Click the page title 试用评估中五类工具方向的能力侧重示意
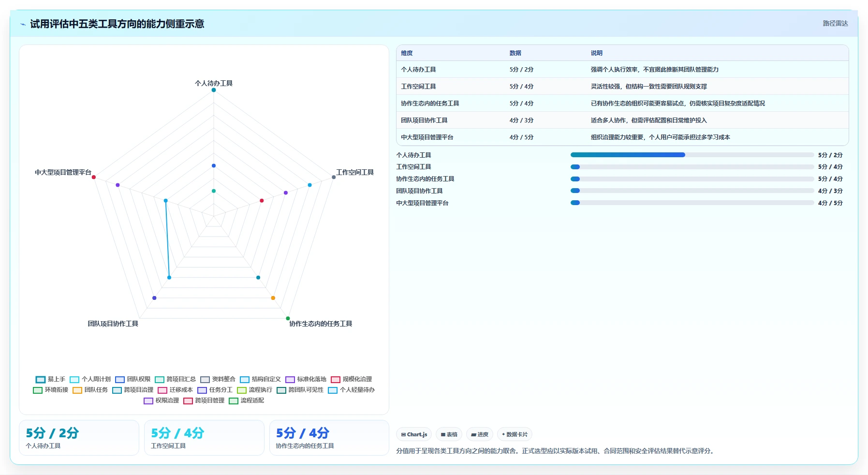Viewport: 868px width, 475px height. pos(117,24)
